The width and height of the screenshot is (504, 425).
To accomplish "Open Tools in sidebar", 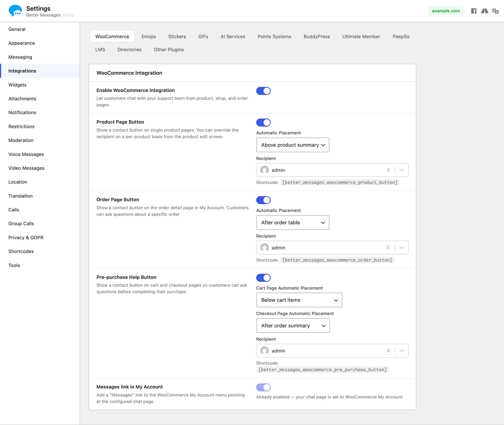I will 40,265.
